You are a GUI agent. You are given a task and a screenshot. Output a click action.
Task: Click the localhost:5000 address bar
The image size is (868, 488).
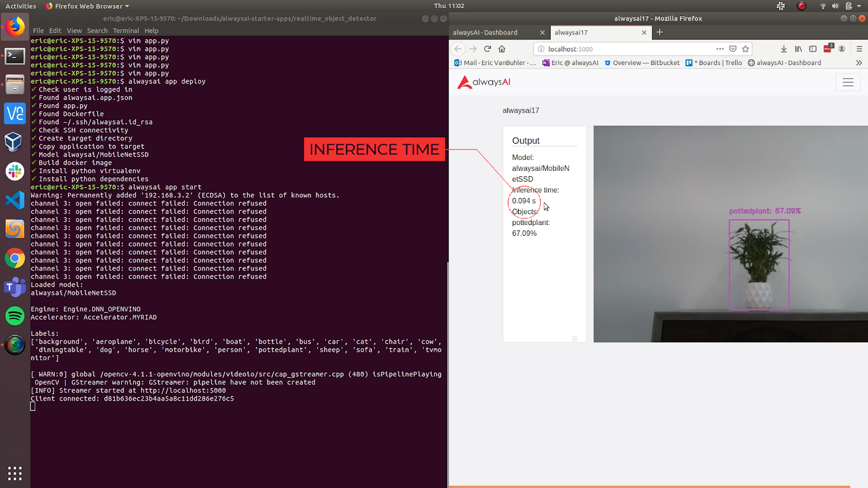624,49
